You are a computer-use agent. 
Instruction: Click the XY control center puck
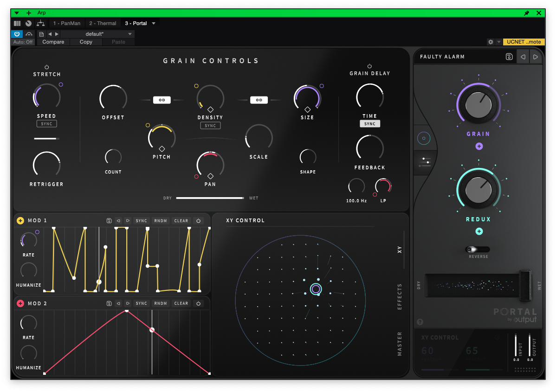(x=316, y=289)
